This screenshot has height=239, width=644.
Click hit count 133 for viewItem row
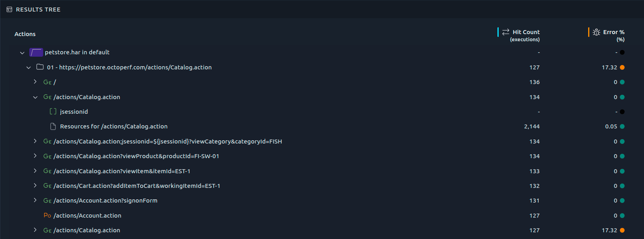pyautogui.click(x=535, y=171)
